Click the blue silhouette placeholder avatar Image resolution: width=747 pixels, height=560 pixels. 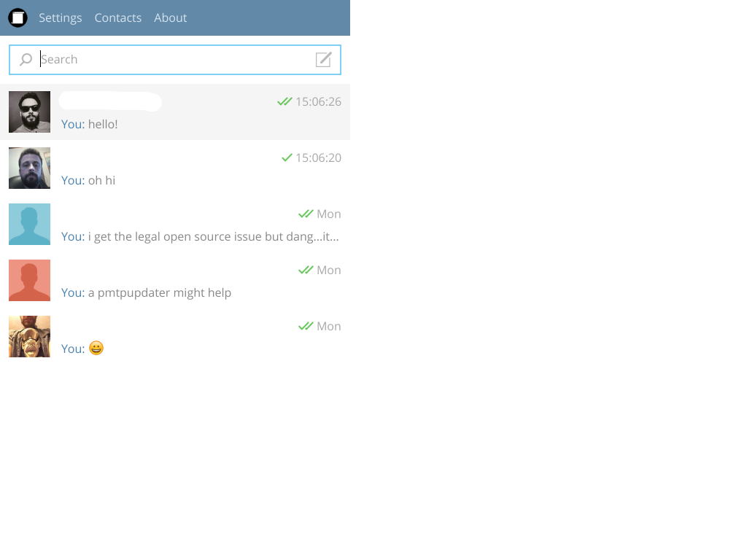(29, 225)
